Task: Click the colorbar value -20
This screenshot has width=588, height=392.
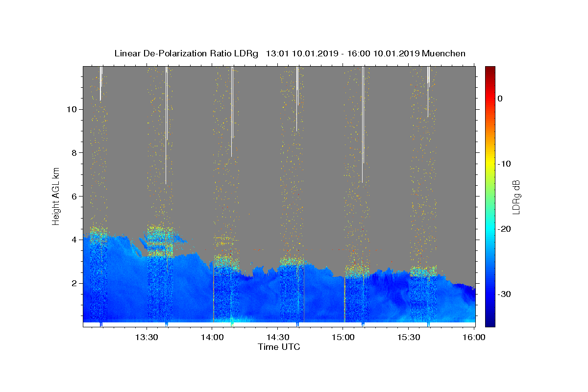Action: (505, 229)
